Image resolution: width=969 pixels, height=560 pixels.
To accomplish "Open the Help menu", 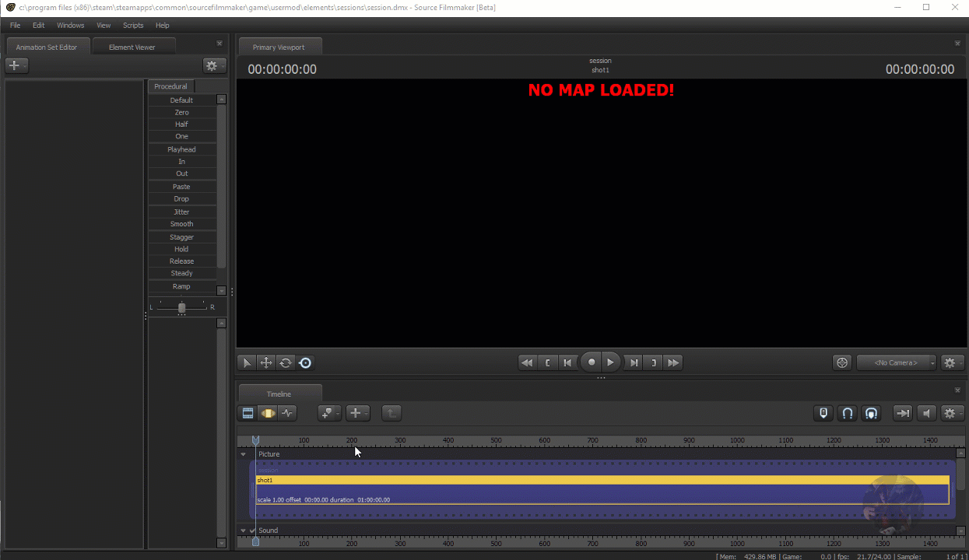I will 162,26.
